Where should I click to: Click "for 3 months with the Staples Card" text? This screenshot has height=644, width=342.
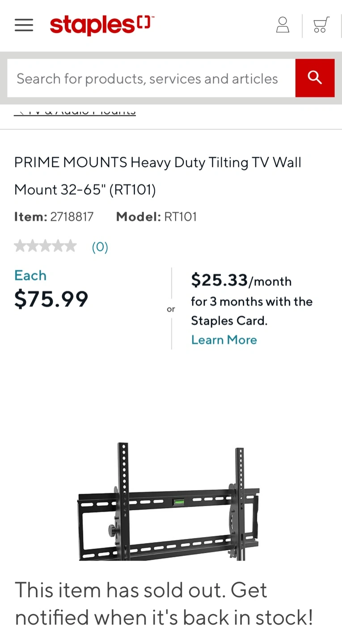click(x=251, y=311)
